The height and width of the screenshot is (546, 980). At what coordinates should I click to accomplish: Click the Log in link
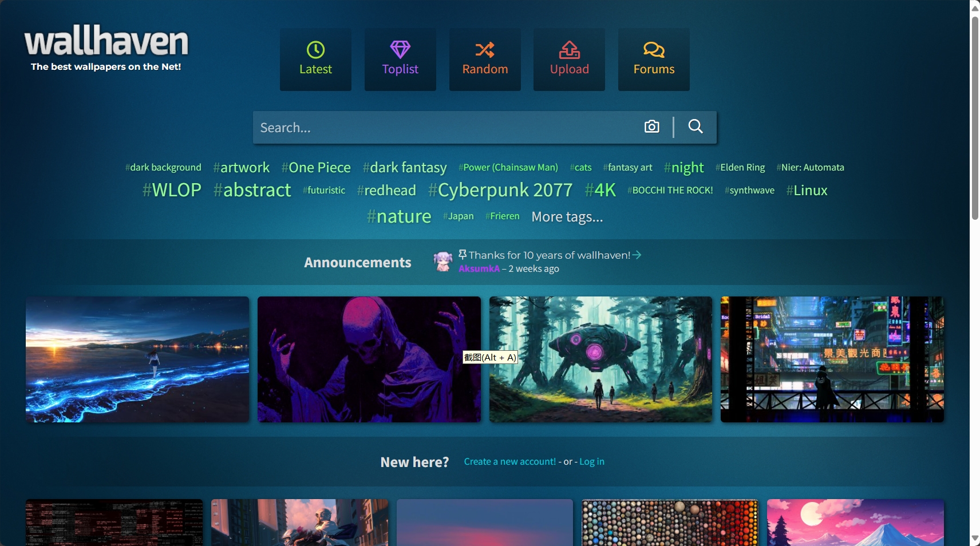(x=591, y=462)
